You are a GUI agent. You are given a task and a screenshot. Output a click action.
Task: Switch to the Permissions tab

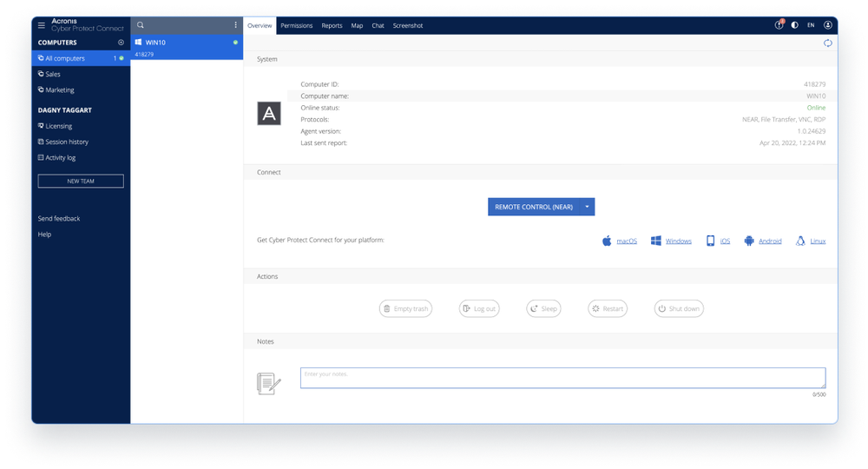click(296, 25)
